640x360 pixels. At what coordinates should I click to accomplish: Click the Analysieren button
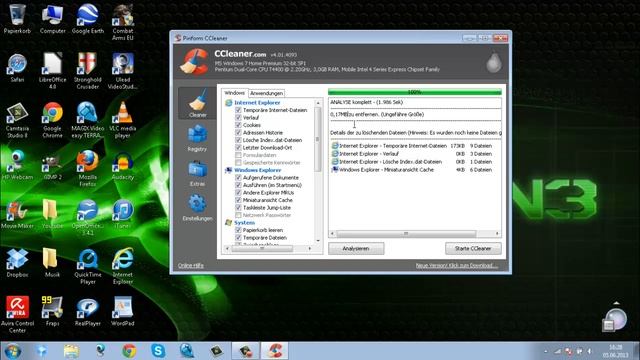coord(356,249)
